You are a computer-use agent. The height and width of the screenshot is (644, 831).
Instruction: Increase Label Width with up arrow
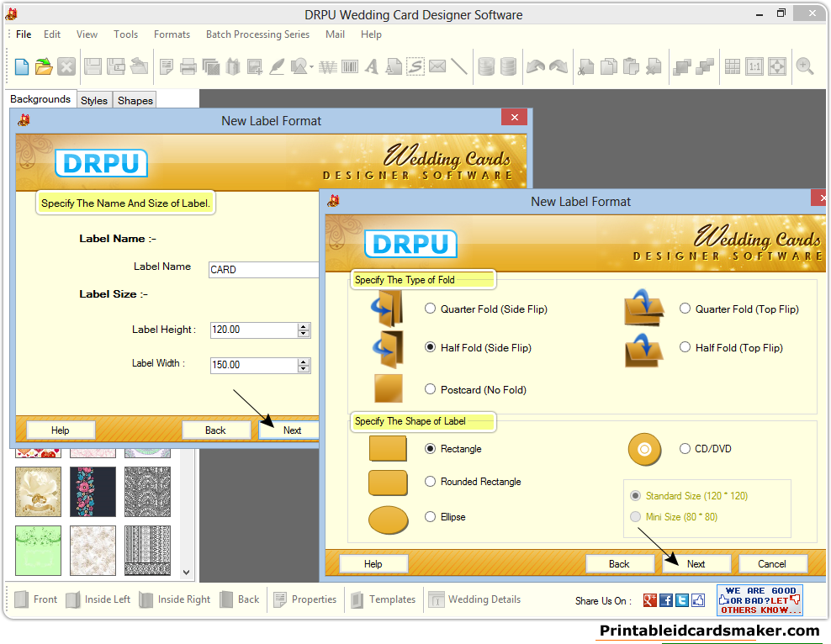pyautogui.click(x=304, y=362)
